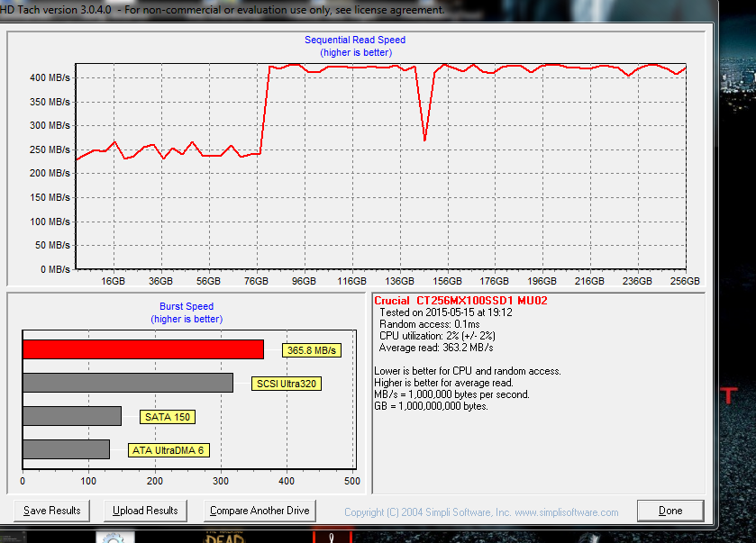The image size is (756, 543).
Task: Click the 'Average read: 363.2 MB/s' line
Action: [436, 348]
